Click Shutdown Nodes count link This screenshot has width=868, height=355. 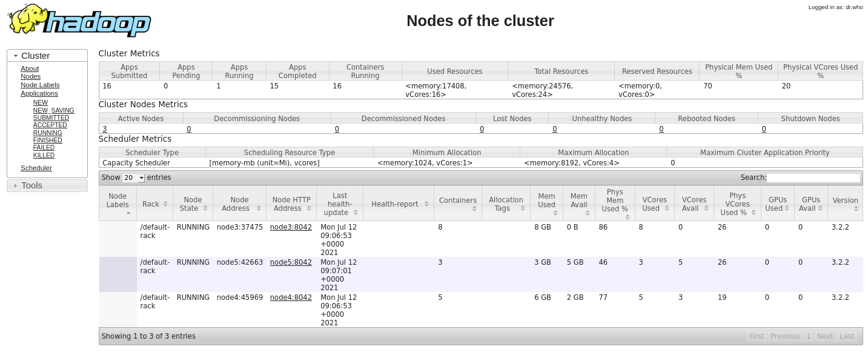[764, 129]
